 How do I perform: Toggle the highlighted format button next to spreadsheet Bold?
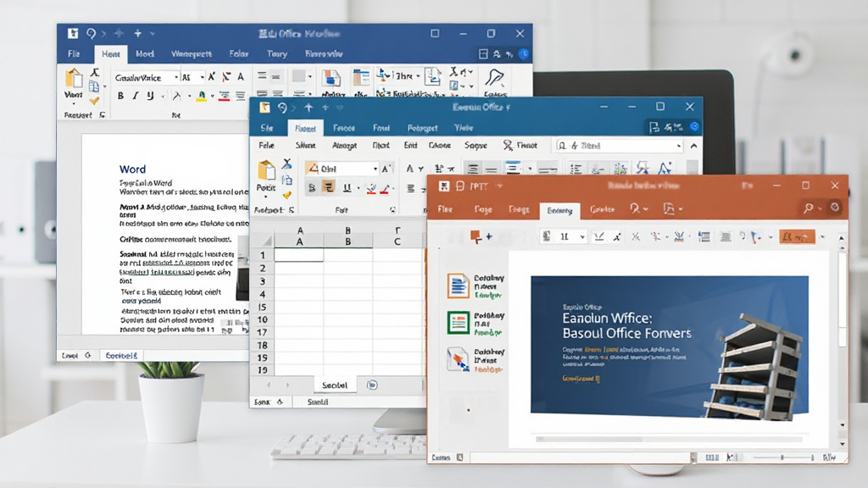pos(329,188)
